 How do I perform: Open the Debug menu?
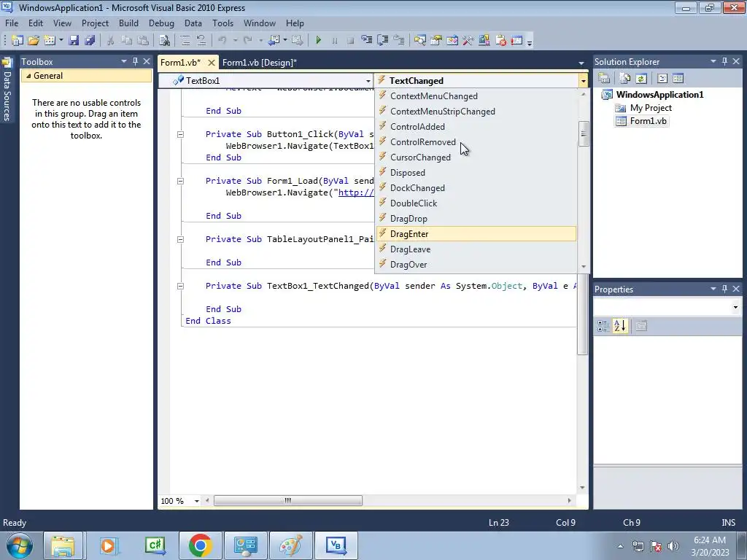coord(161,23)
